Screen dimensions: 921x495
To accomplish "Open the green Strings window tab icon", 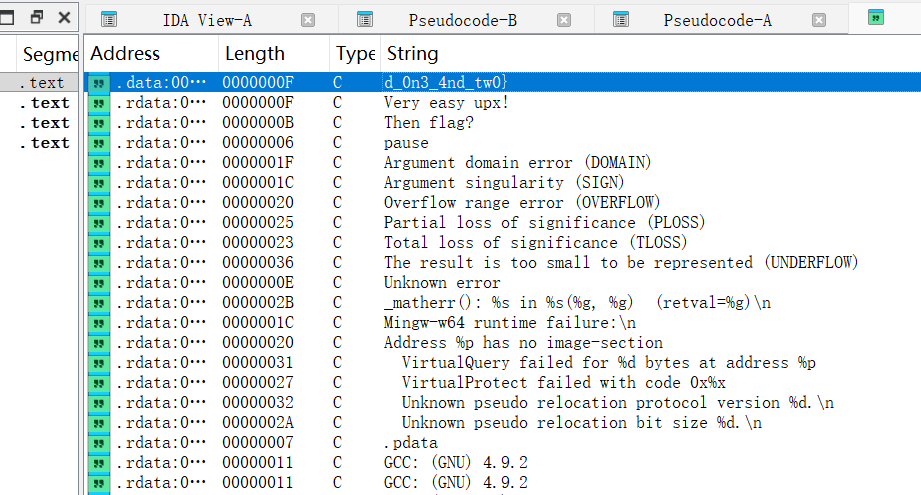I will (876, 17).
